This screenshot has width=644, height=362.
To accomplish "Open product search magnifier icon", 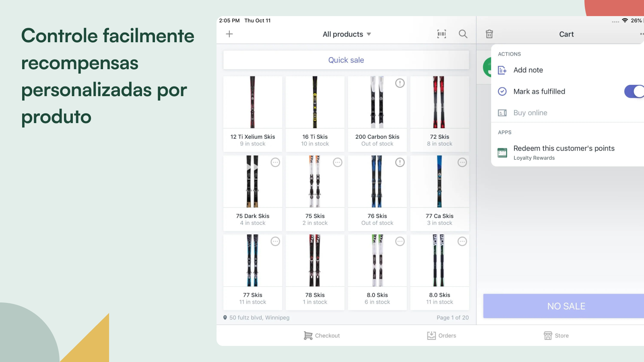I will click(463, 34).
